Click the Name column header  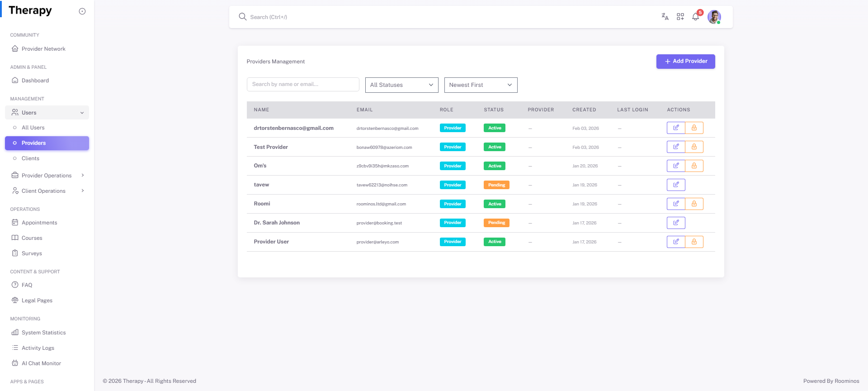261,110
